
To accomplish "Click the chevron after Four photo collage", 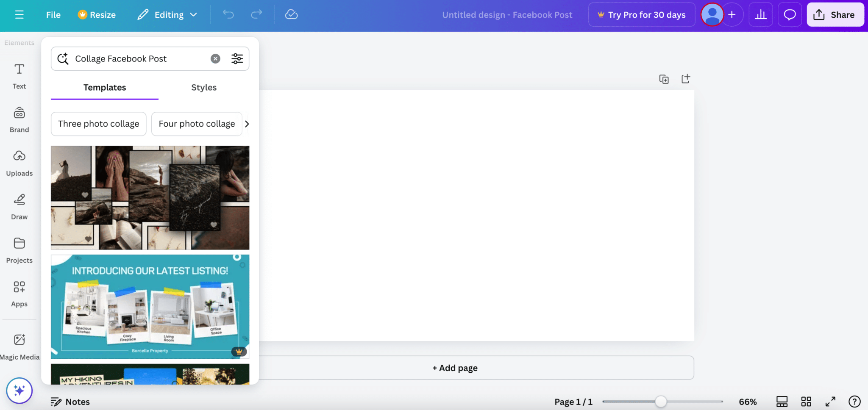I will pyautogui.click(x=247, y=124).
